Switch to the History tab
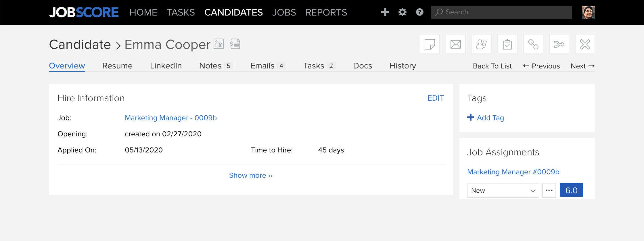644x241 pixels. click(403, 66)
